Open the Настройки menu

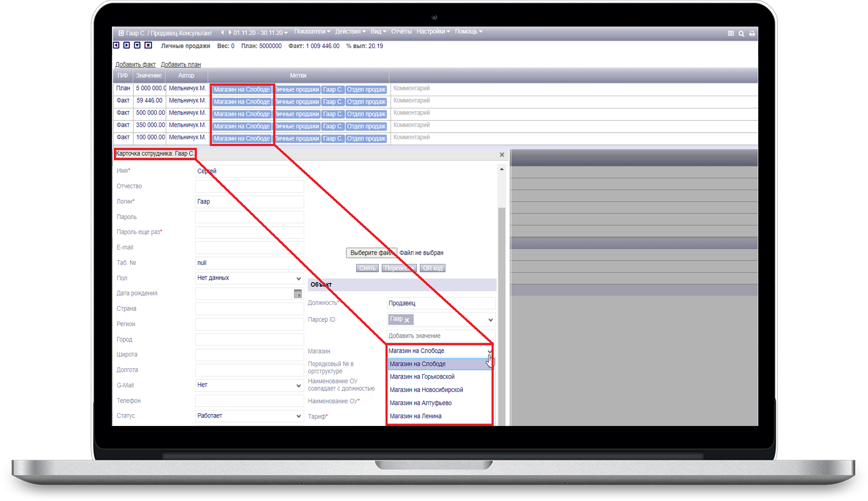(x=433, y=31)
